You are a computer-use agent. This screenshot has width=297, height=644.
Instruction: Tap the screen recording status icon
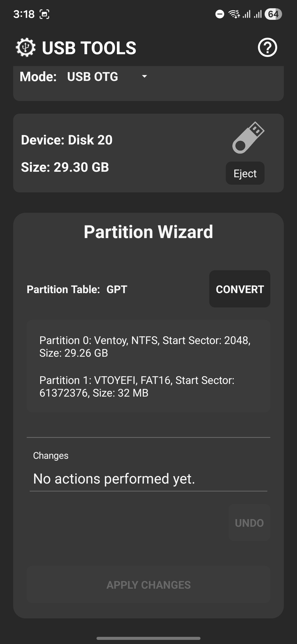pos(45,14)
